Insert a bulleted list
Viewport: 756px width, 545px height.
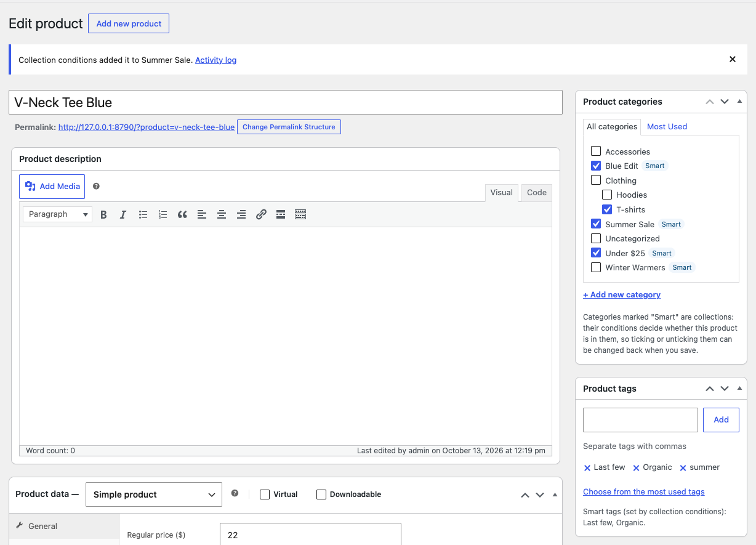coord(143,214)
